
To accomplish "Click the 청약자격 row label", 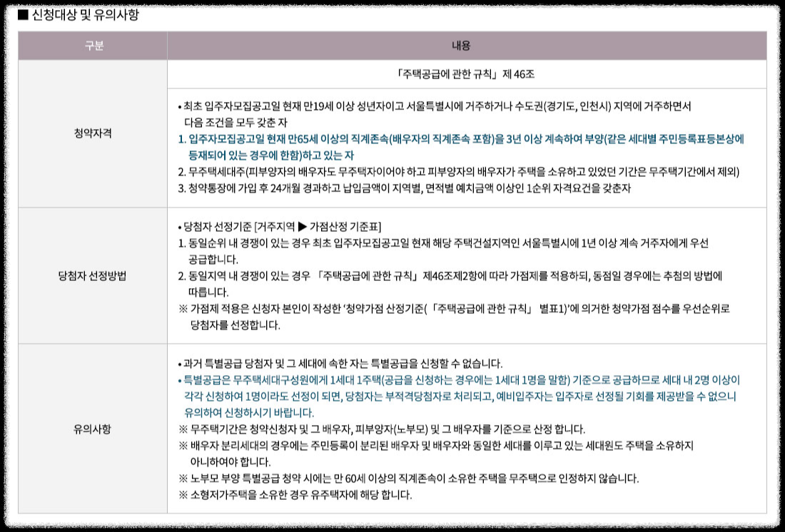I will (x=93, y=133).
